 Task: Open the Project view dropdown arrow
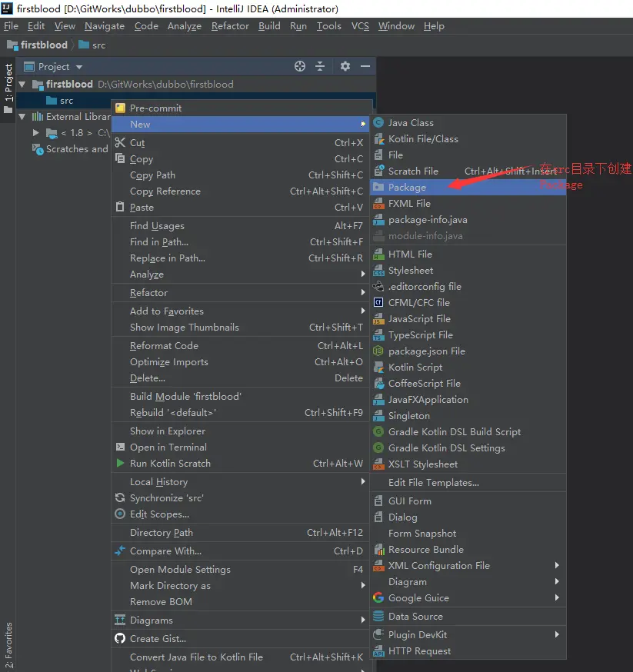79,68
